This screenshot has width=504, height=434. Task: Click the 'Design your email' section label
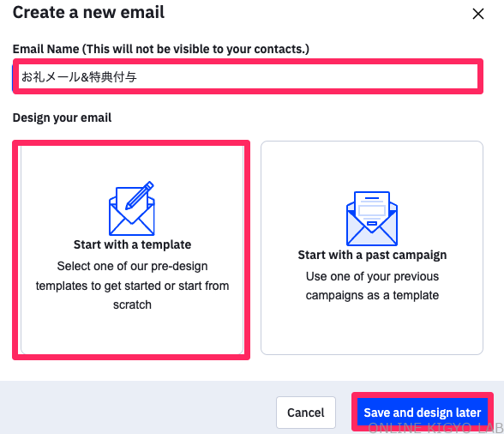pos(62,118)
